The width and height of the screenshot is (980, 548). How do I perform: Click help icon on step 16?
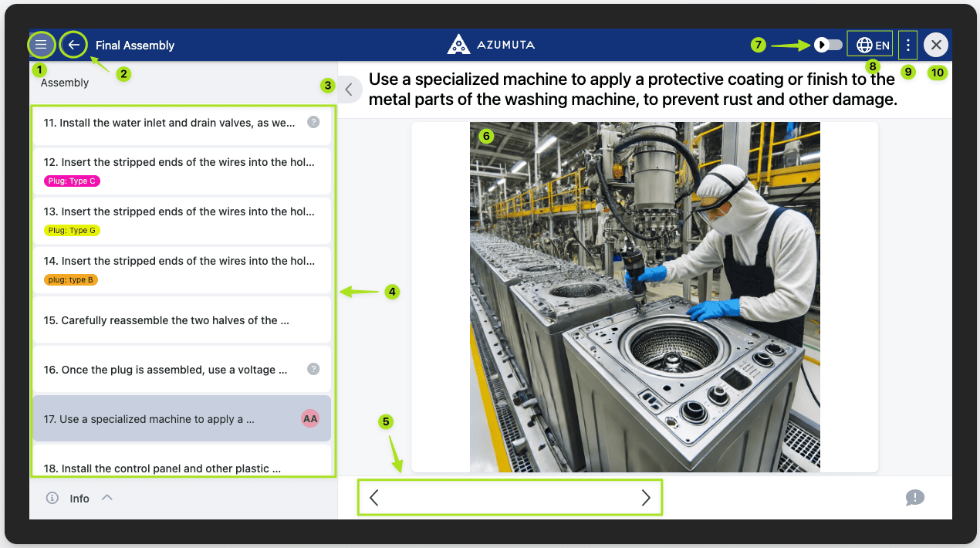coord(313,369)
